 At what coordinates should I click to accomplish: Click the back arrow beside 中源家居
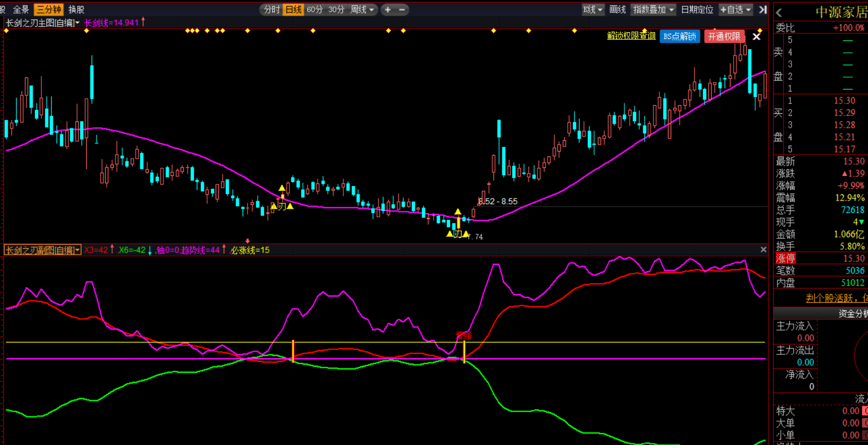click(779, 12)
